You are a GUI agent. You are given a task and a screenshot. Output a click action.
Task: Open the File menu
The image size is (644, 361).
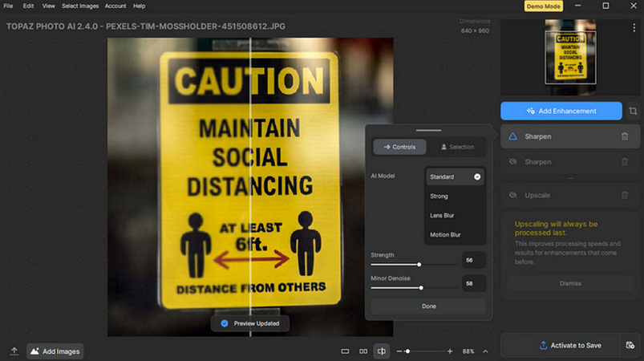coord(8,6)
